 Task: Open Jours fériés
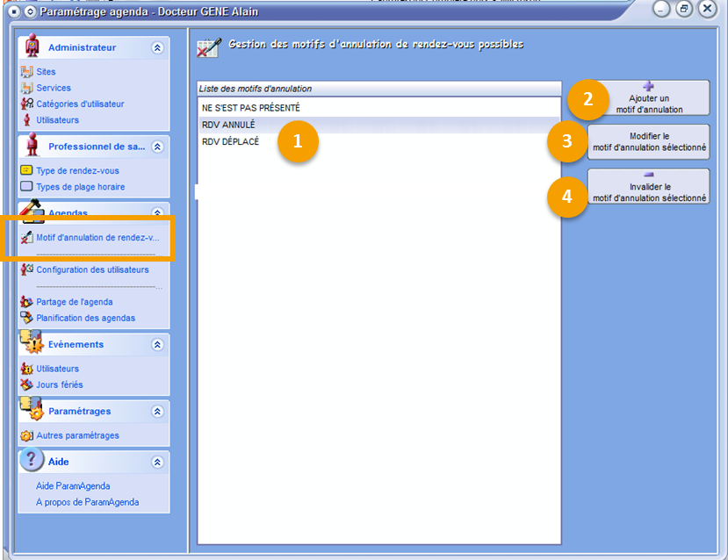[x=60, y=384]
